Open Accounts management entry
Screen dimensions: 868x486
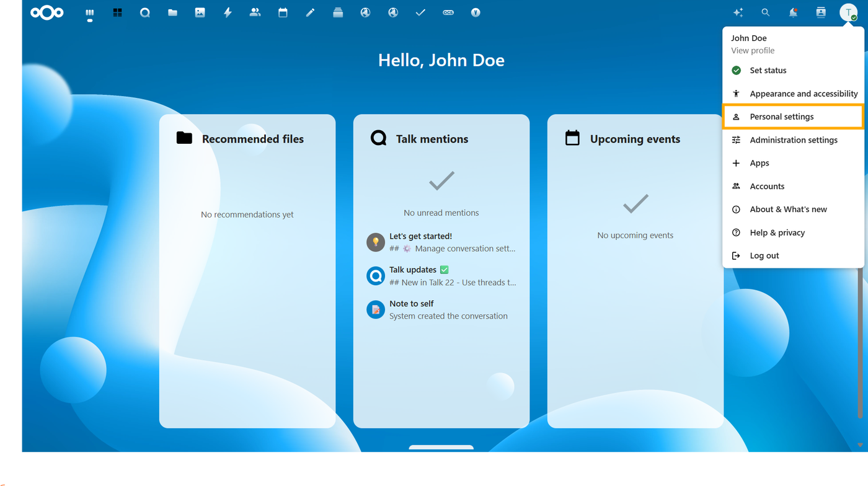(x=793, y=186)
